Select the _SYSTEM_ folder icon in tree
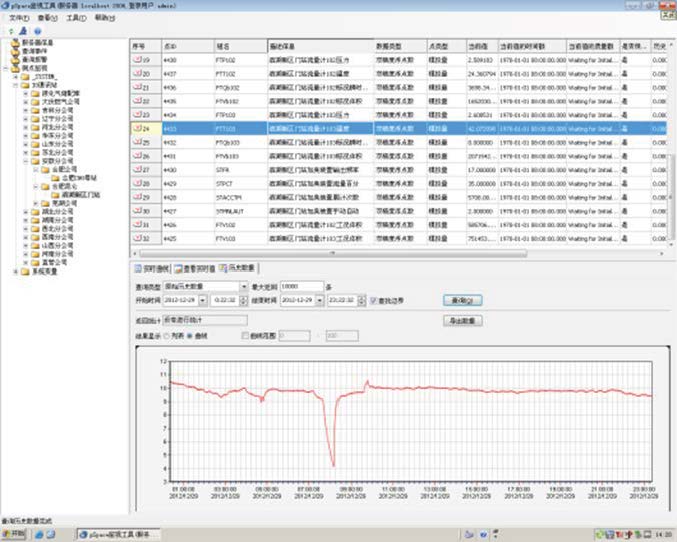Screen dimensions: 677x542 (25, 75)
